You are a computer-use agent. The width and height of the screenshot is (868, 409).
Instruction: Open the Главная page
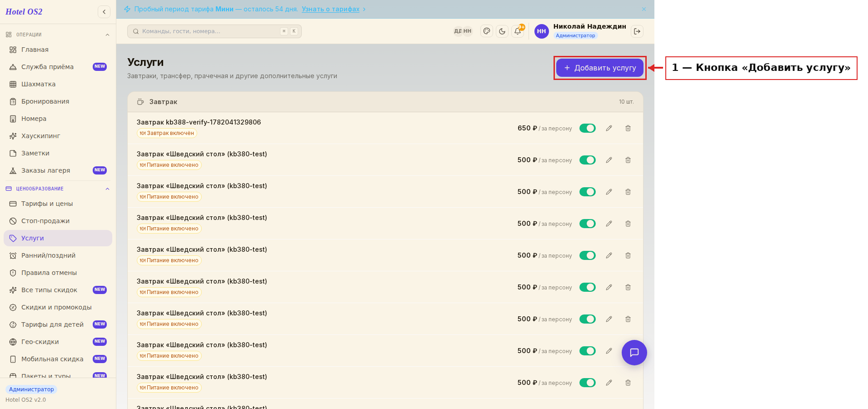pyautogui.click(x=58, y=50)
